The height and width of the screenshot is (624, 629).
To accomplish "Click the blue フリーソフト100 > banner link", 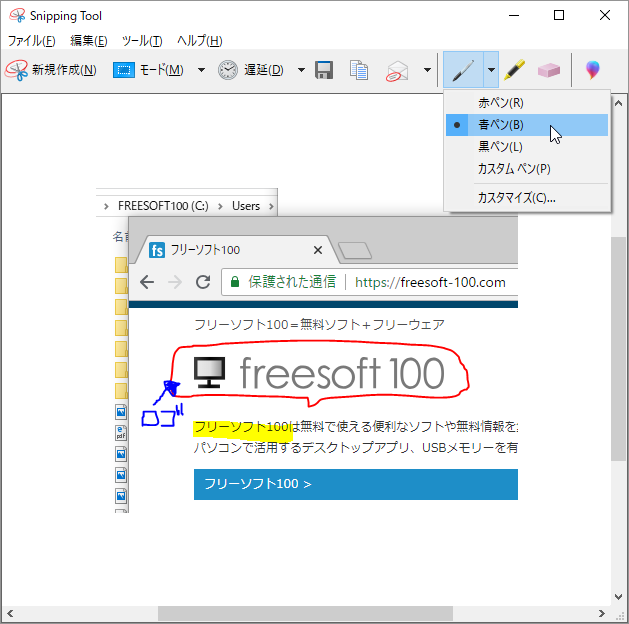I will click(356, 484).
